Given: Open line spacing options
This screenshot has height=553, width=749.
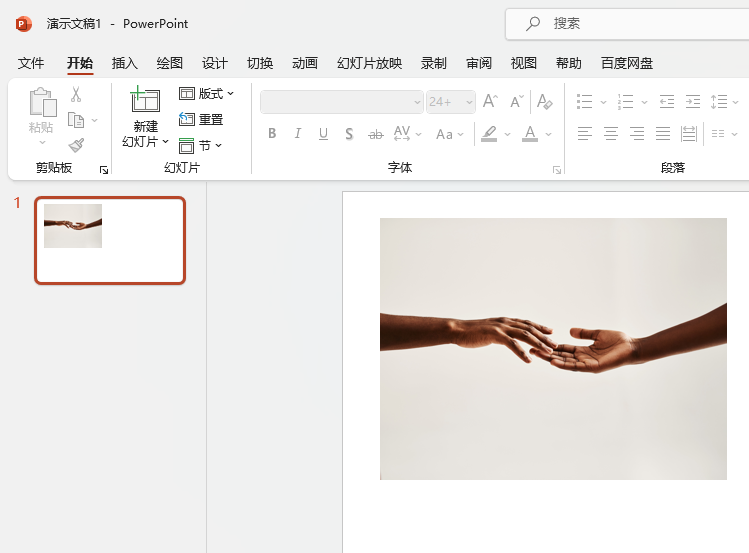Looking at the screenshot, I should 724,102.
